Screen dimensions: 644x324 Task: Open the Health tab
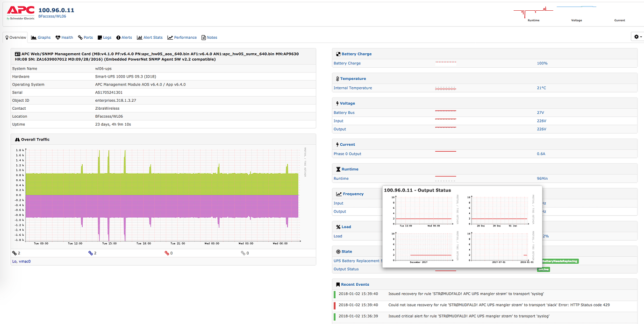point(64,37)
